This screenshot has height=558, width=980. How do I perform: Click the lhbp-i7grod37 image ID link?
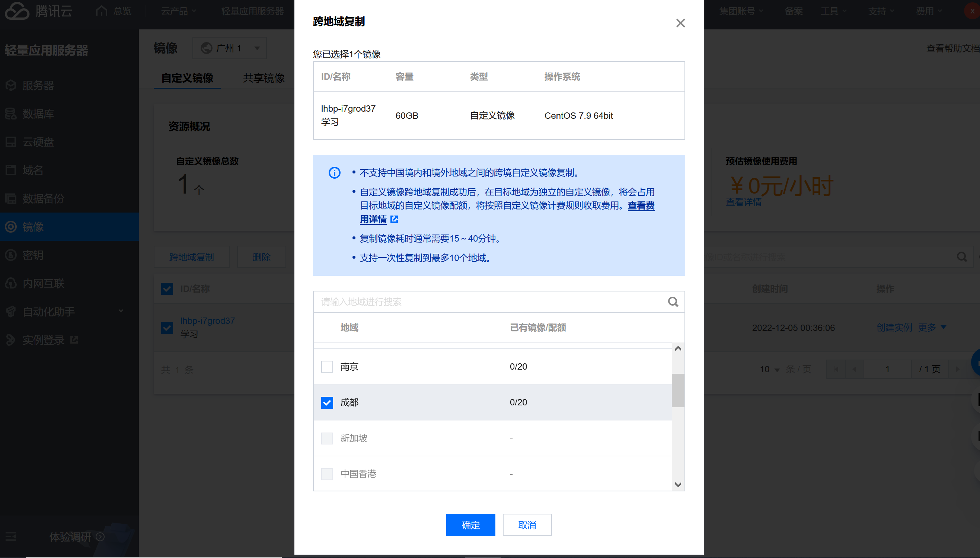click(x=208, y=321)
